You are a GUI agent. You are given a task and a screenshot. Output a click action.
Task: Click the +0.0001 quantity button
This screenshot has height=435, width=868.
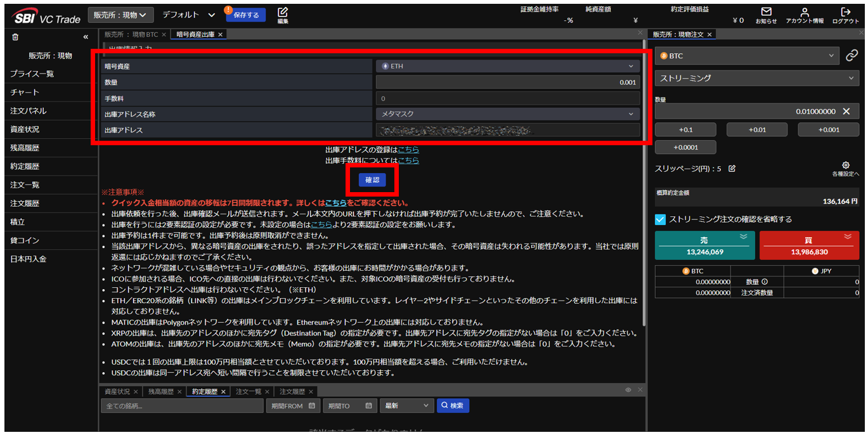pyautogui.click(x=685, y=147)
